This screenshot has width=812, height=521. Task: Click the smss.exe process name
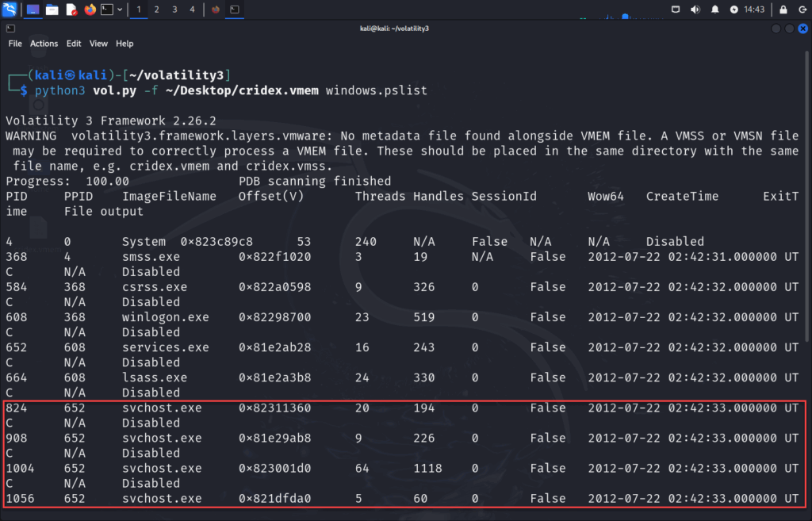[151, 257]
